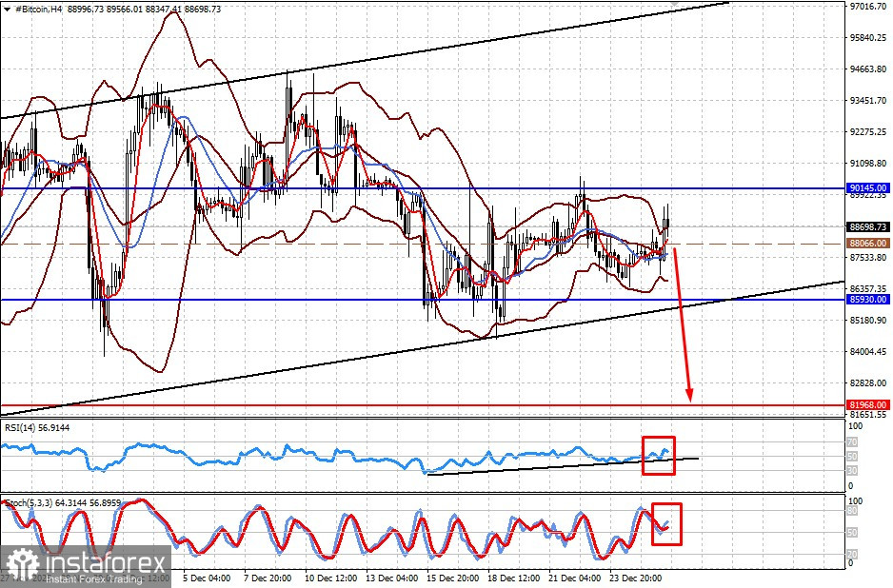
Task: Click the 7 Dec 20:00 time label
Action: pyautogui.click(x=268, y=578)
